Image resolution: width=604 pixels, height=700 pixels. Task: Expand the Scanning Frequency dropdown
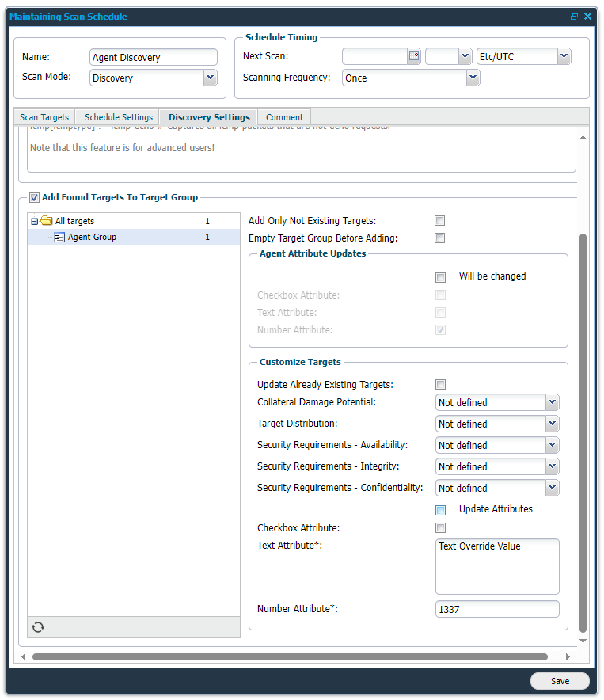473,78
